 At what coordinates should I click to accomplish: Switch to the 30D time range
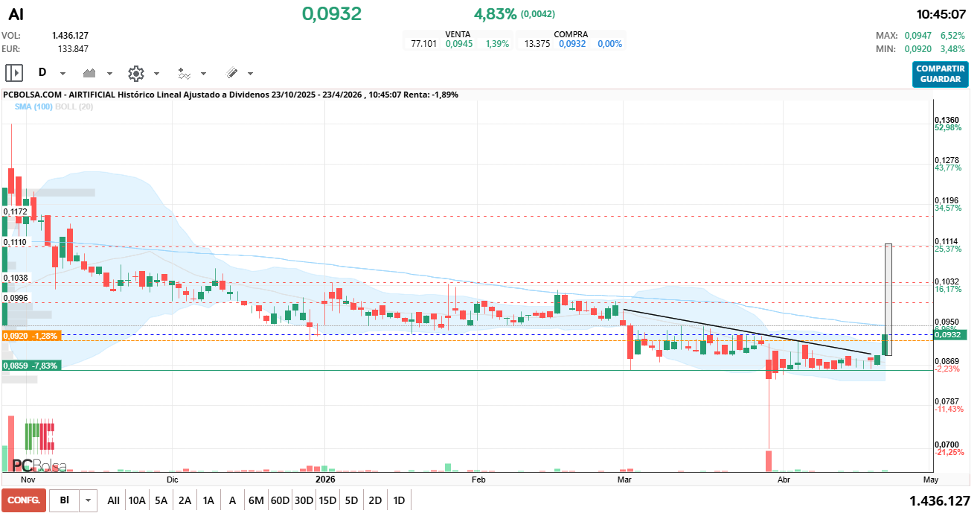(304, 500)
